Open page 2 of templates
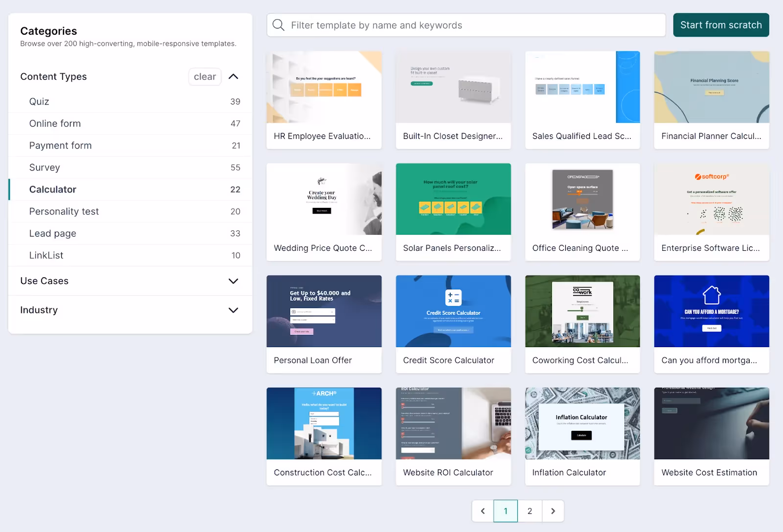 pyautogui.click(x=530, y=511)
